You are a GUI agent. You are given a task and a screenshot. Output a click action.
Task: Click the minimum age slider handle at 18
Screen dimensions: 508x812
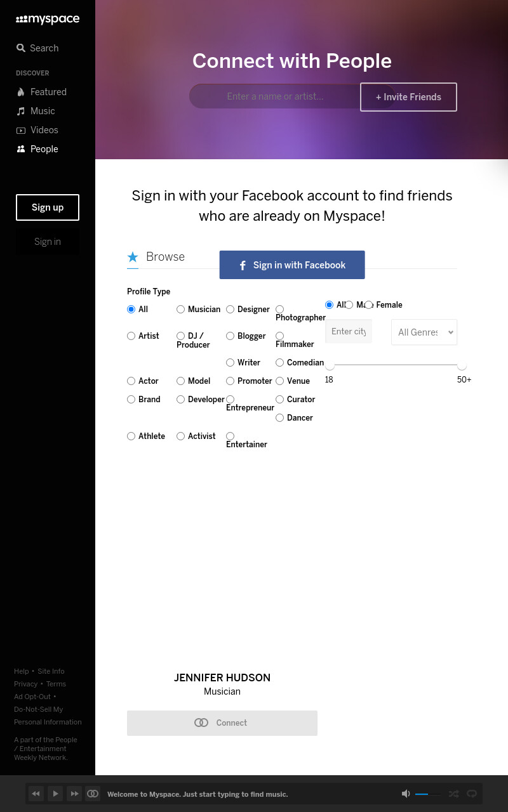click(330, 365)
